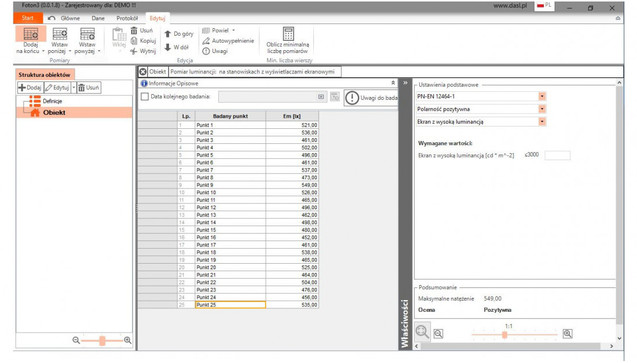Select the Definicje tree item
The width and height of the screenshot is (637, 363).
tap(52, 101)
